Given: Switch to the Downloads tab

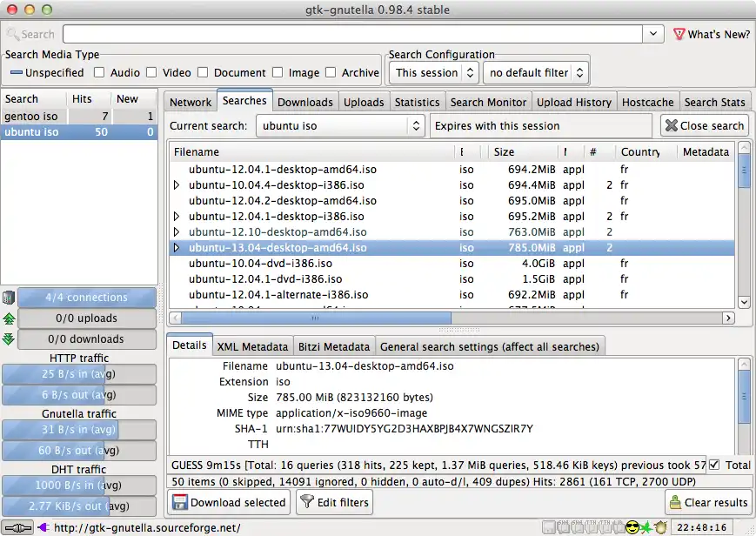Looking at the screenshot, I should (305, 103).
